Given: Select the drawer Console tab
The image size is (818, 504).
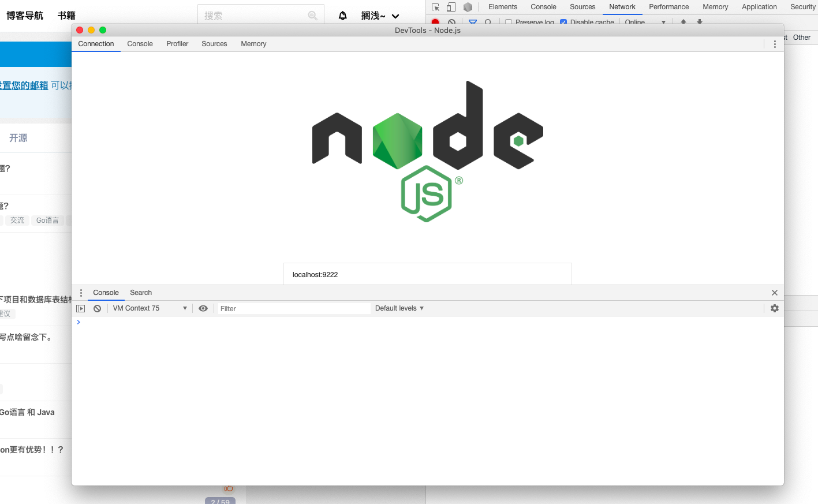Looking at the screenshot, I should tap(106, 293).
